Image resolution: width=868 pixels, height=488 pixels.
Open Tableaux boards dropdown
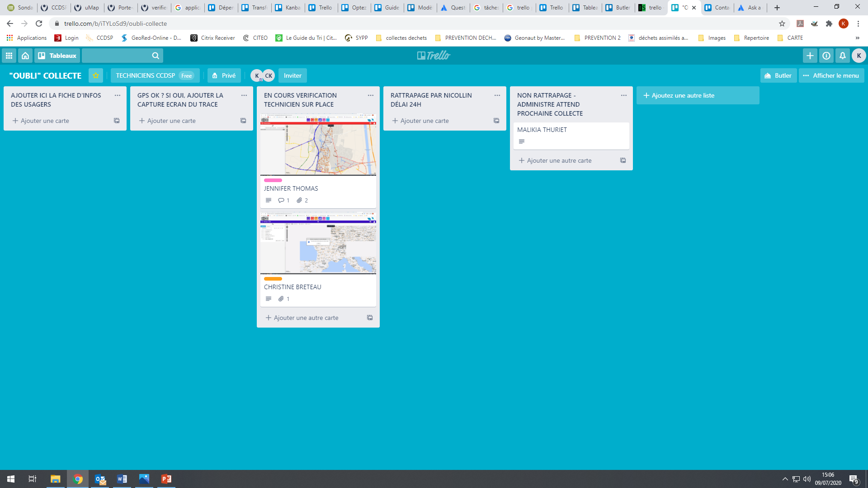[x=57, y=56]
